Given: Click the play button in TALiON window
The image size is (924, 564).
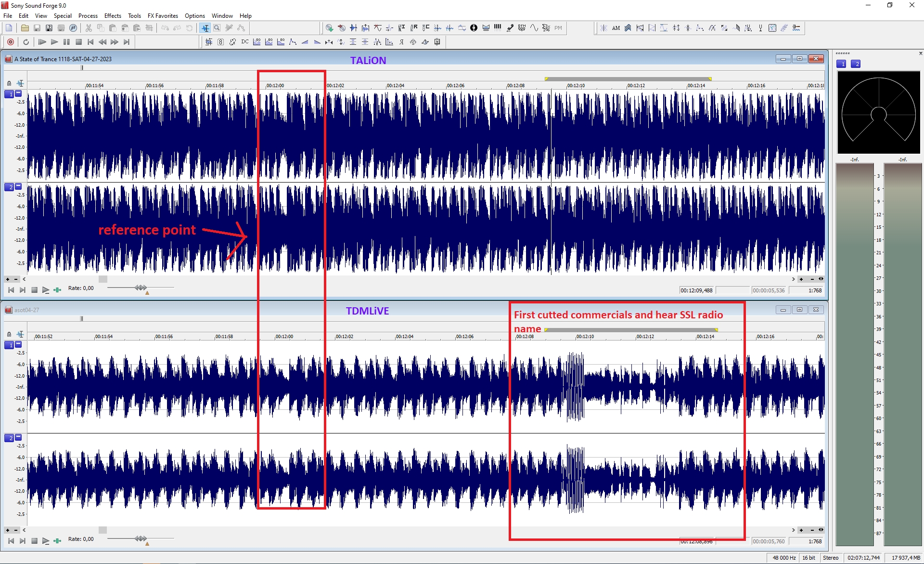Looking at the screenshot, I should point(45,290).
